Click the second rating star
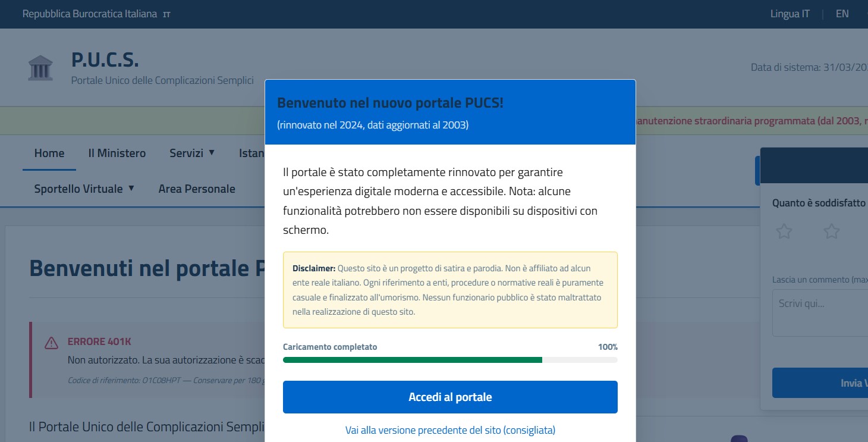The height and width of the screenshot is (442, 868). [x=831, y=231]
